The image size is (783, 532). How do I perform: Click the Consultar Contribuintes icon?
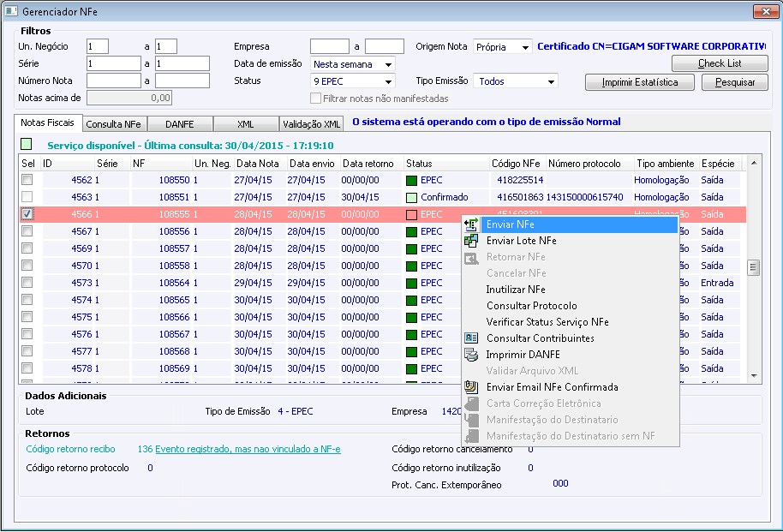pos(471,338)
